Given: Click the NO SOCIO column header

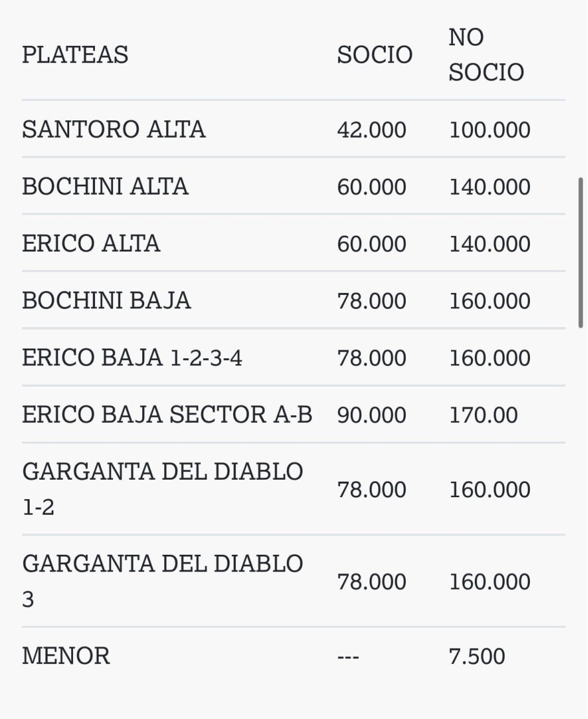Looking at the screenshot, I should click(x=486, y=55).
